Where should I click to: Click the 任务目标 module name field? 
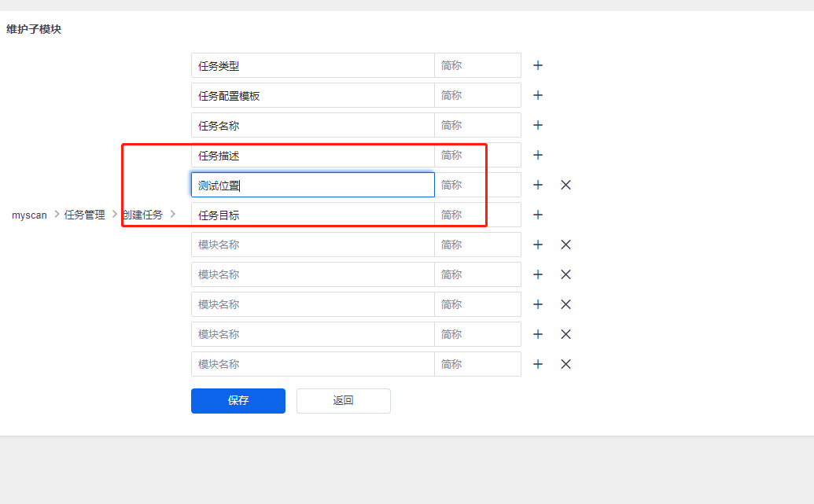coord(312,215)
